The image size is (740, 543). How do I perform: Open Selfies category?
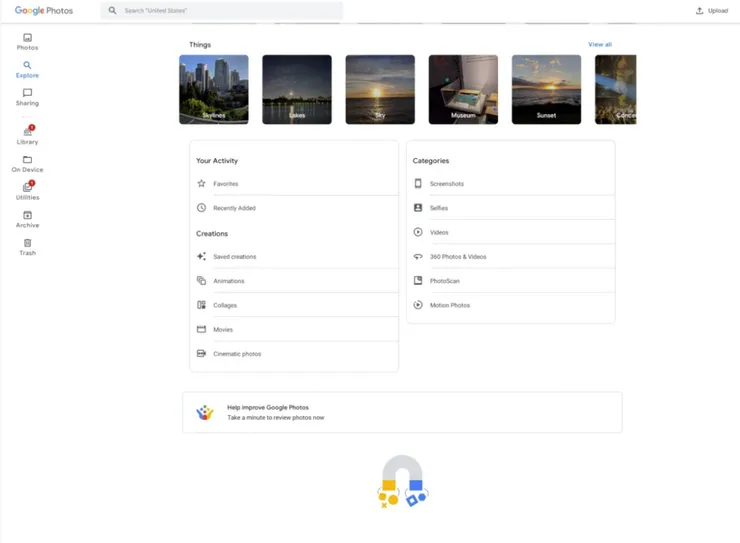pos(511,208)
